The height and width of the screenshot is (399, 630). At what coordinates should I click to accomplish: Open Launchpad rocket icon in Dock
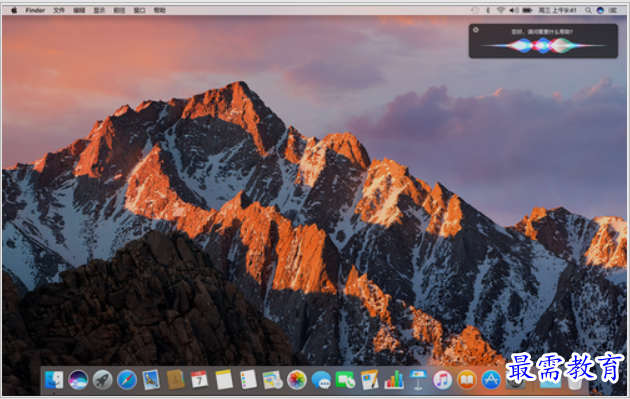pyautogui.click(x=102, y=380)
